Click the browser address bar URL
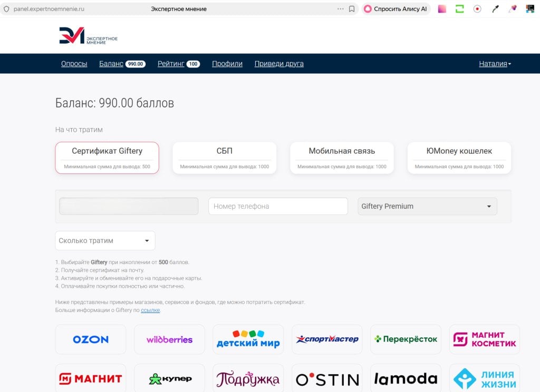 tap(49, 9)
